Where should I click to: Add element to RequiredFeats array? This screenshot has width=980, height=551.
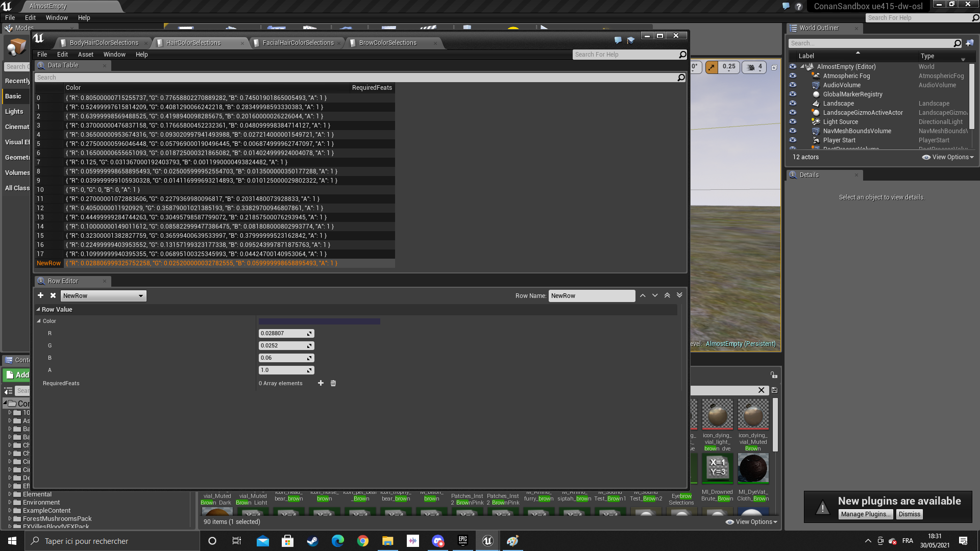321,383
